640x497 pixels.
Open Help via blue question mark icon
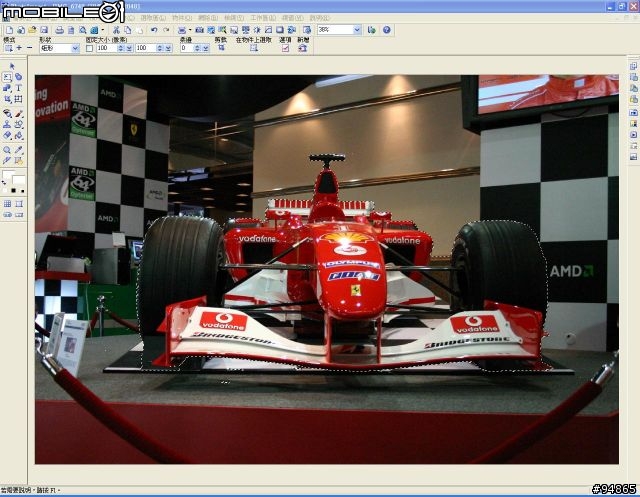(x=387, y=30)
